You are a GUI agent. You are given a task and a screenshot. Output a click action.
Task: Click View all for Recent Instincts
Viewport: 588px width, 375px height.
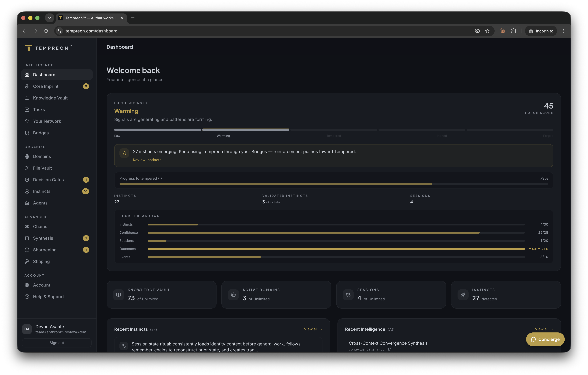(x=313, y=329)
